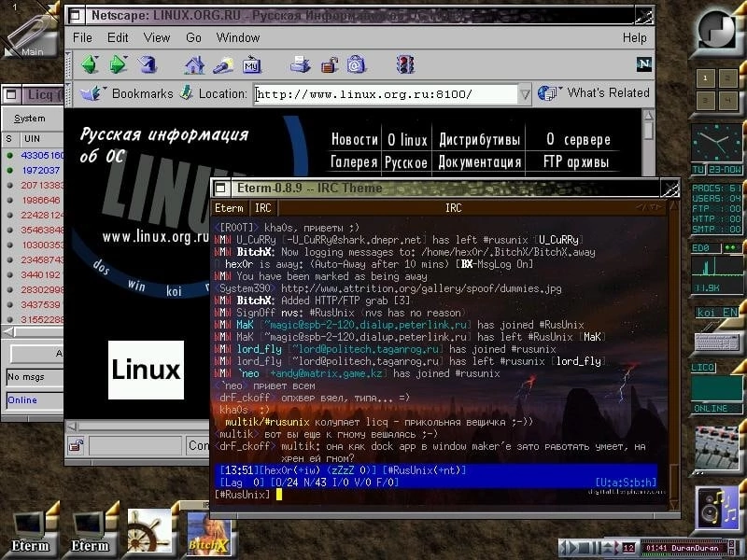Launch Netscape from the ship wheel icon
747x560 pixels.
(149, 530)
